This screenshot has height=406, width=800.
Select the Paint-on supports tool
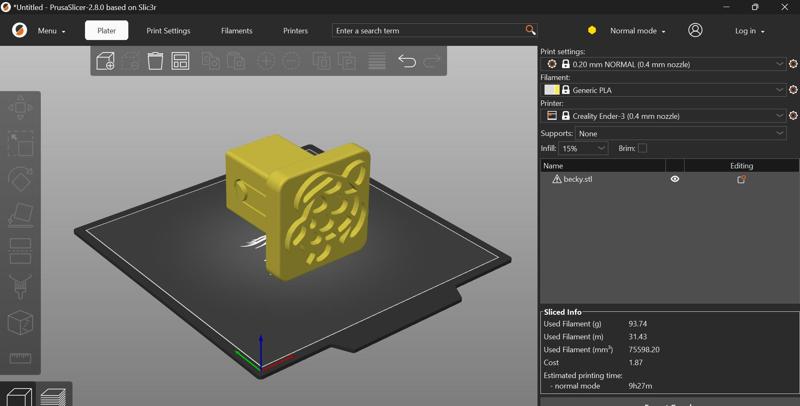(20, 286)
